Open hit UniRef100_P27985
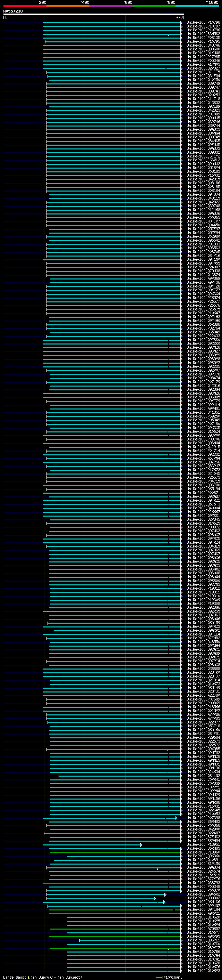 click(203, 57)
